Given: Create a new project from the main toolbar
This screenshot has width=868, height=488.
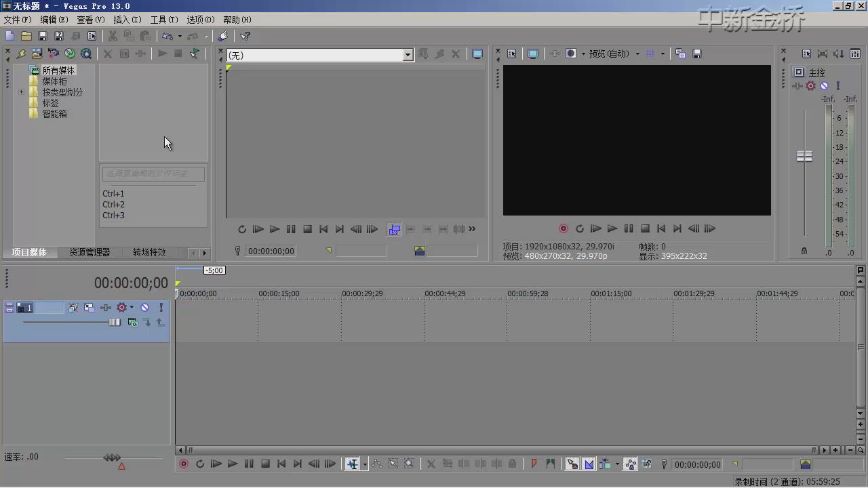Looking at the screenshot, I should tap(10, 36).
